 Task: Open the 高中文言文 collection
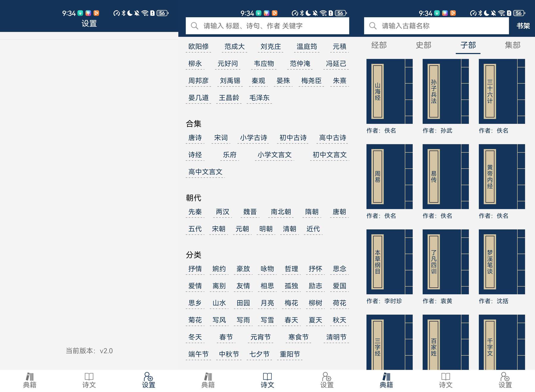205,172
